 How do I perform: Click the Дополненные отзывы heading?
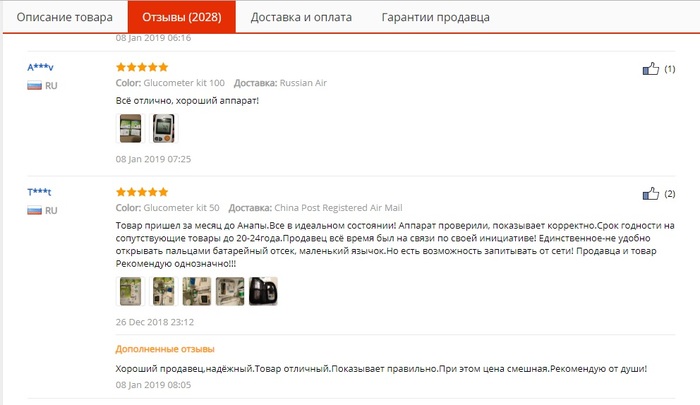coord(165,349)
